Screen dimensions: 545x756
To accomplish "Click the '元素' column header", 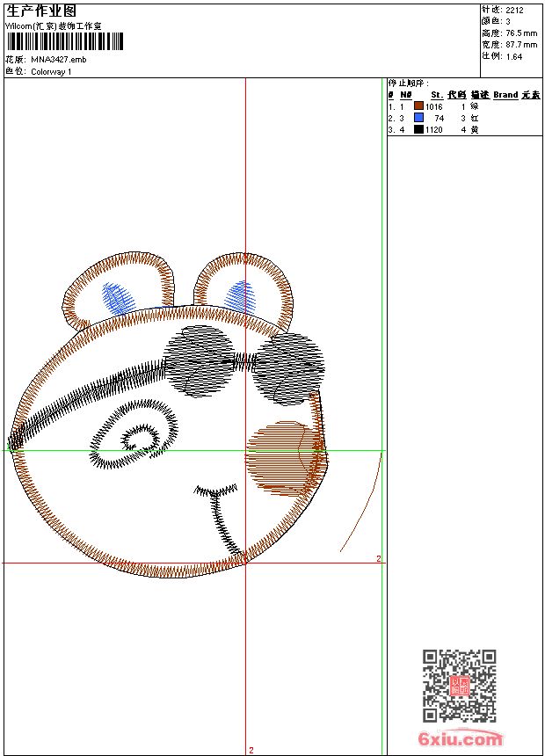I will coord(531,95).
